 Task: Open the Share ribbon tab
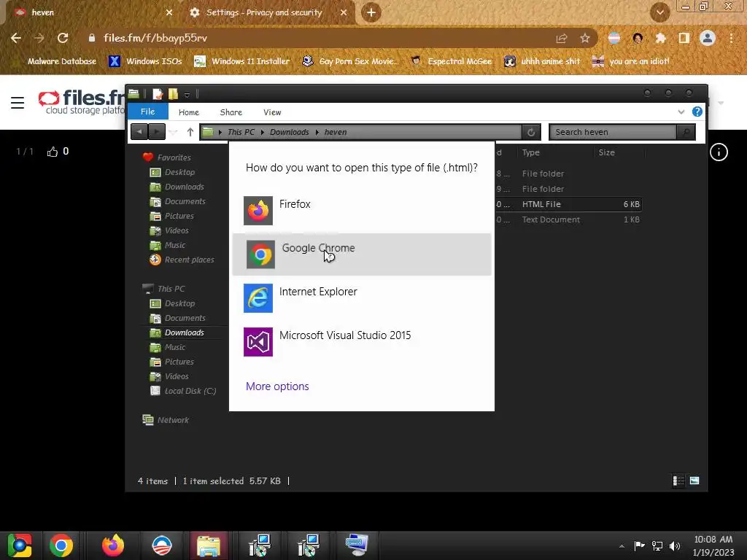231,112
